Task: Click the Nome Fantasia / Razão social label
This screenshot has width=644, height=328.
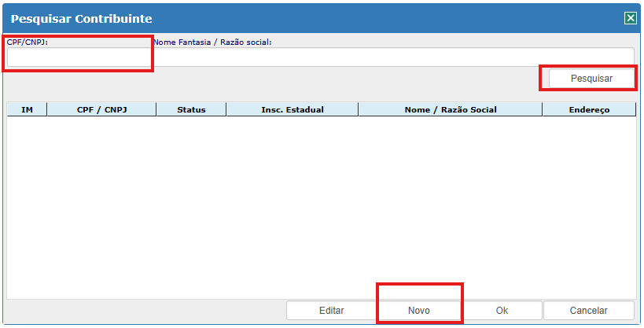Action: click(212, 42)
